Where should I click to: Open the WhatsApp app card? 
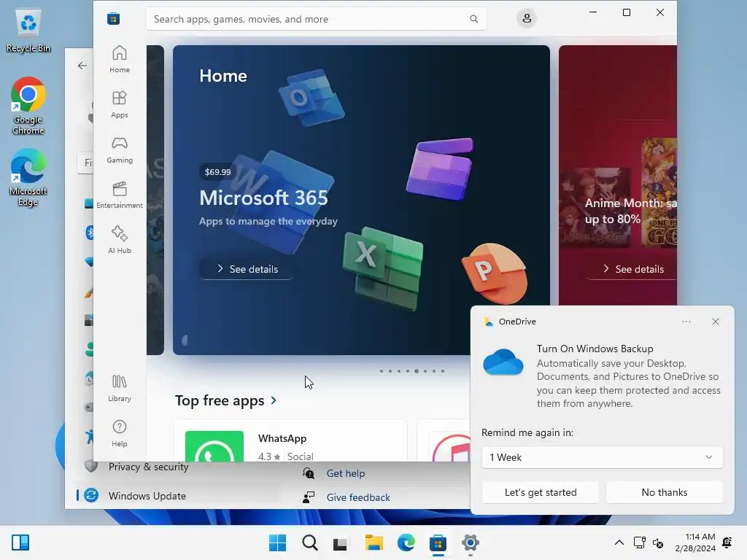tap(290, 440)
